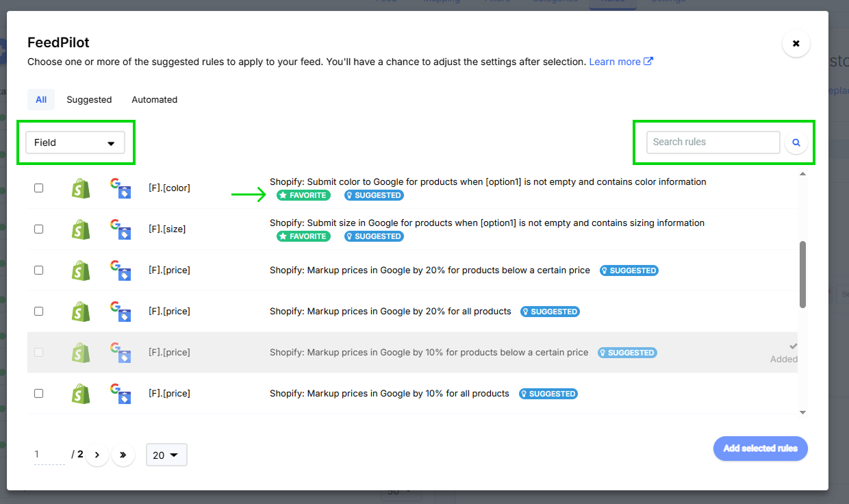Follow the Learn more link

pyautogui.click(x=620, y=62)
